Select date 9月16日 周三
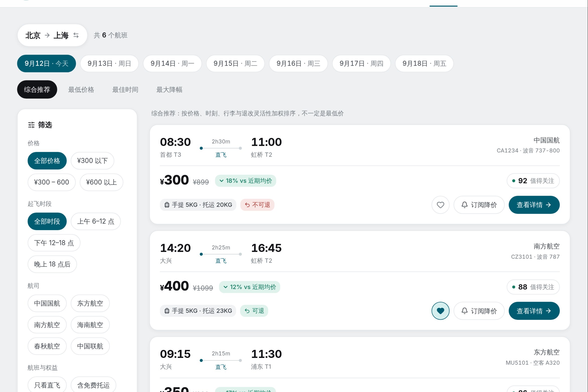The image size is (588, 392). [298, 63]
